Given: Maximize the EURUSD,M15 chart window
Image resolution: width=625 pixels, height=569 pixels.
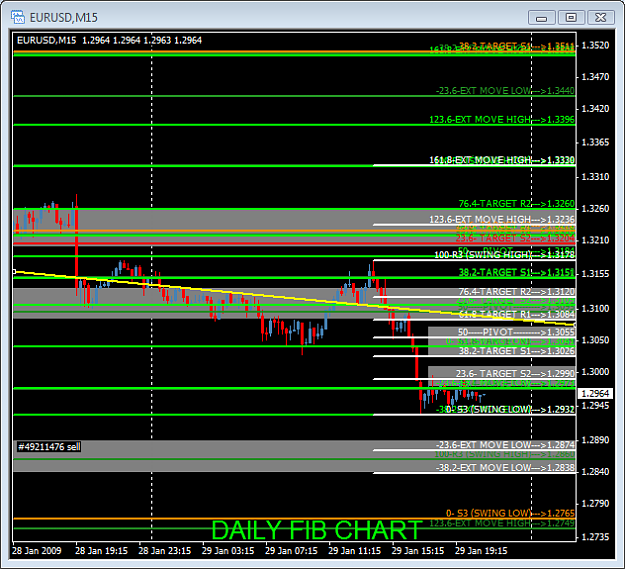Looking at the screenshot, I should [x=571, y=18].
